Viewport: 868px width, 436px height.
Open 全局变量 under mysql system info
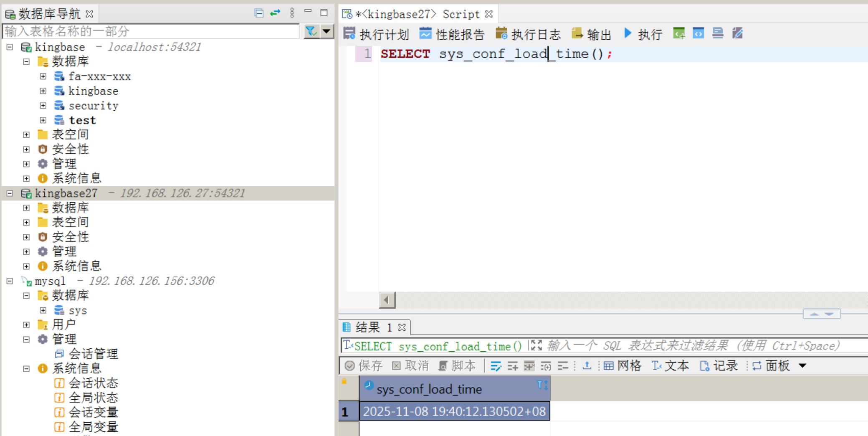(x=93, y=427)
